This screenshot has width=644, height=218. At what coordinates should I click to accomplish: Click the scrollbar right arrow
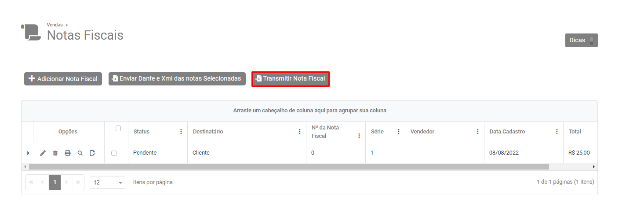pos(594,167)
